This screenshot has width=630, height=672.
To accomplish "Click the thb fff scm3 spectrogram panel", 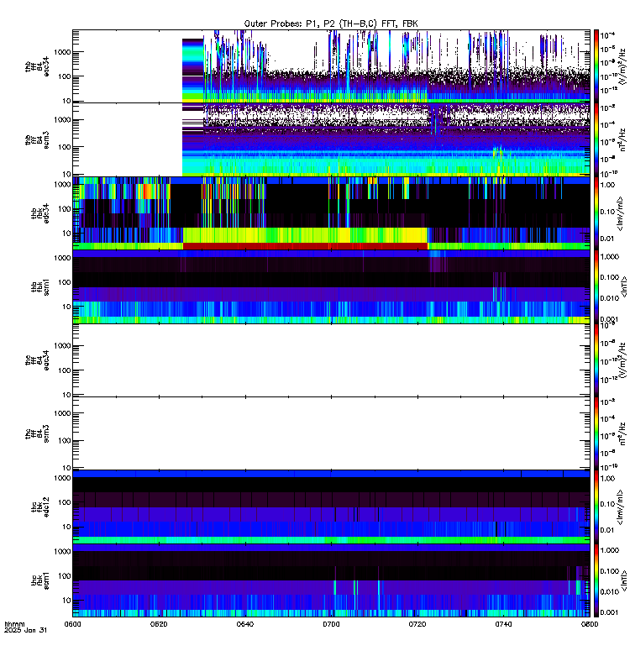I will coord(331,139).
